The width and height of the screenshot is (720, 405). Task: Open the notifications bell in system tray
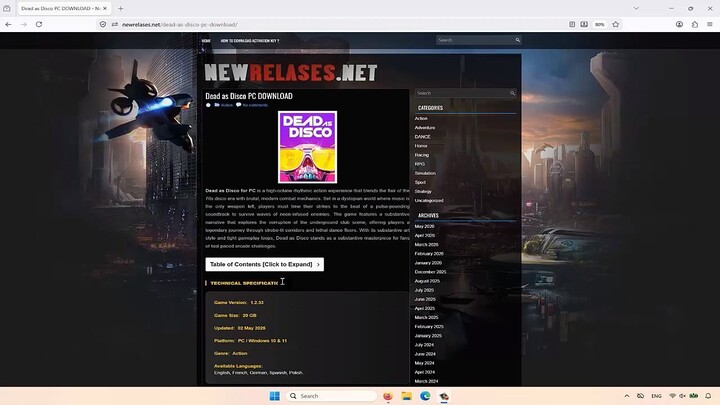tap(708, 396)
